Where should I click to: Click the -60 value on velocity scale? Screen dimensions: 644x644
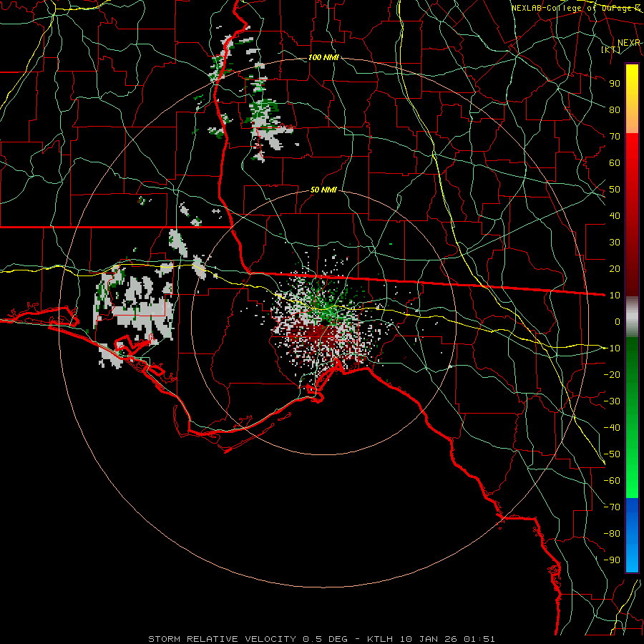[612, 481]
